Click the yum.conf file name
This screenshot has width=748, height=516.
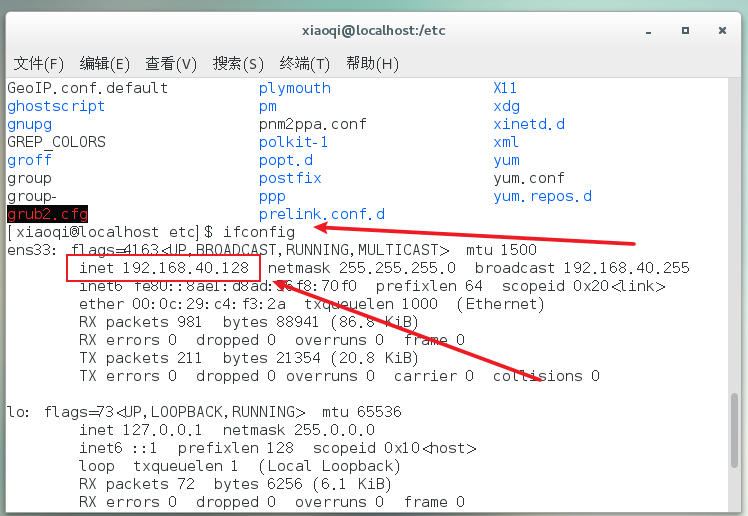(529, 178)
